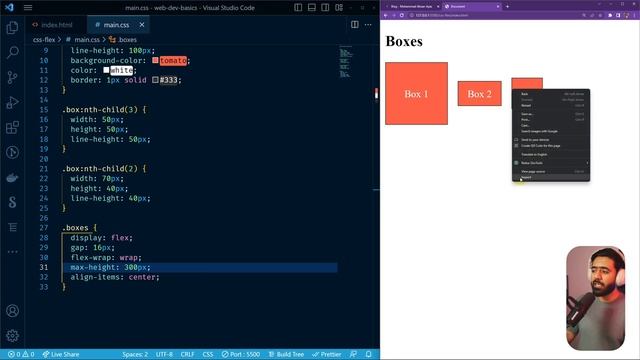Click the feedback icon beside Prettier
This screenshot has width=640, height=360.
point(353,354)
